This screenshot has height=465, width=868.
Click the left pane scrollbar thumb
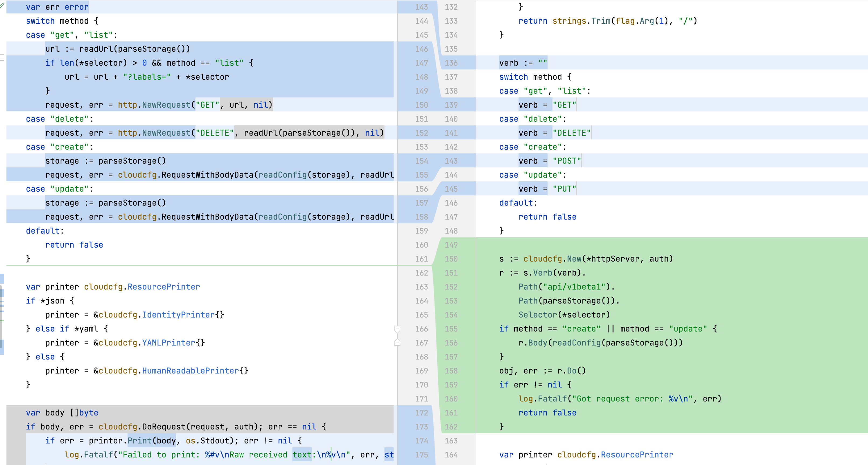(1, 316)
